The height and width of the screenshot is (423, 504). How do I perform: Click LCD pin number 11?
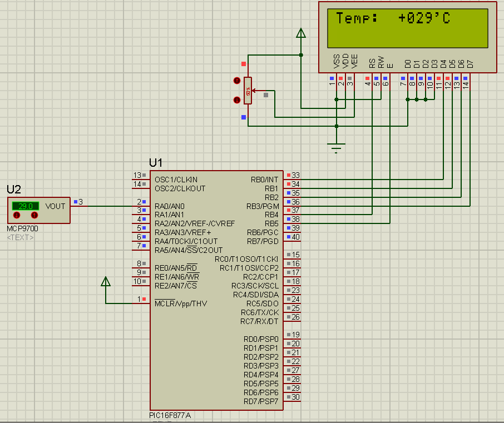[439, 86]
